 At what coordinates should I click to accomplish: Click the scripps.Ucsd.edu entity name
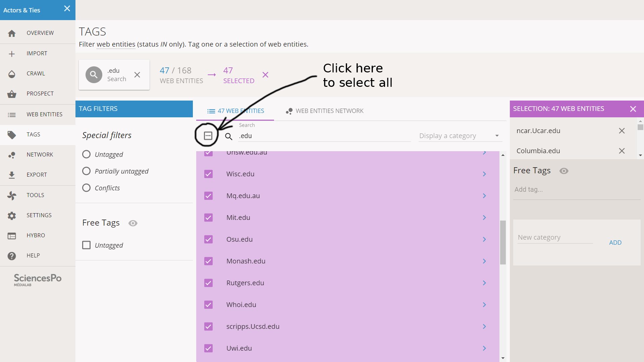(253, 326)
